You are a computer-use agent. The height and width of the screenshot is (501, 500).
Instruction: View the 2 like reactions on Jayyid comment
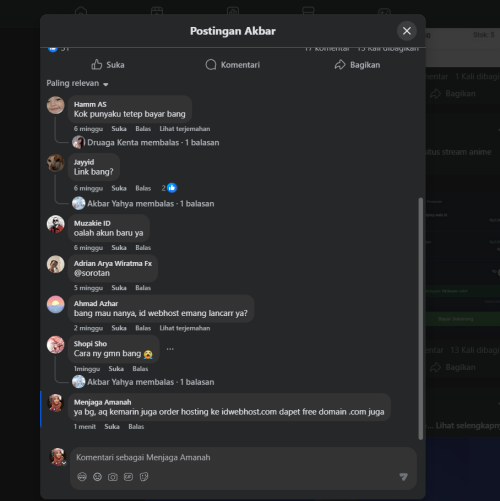click(169, 188)
